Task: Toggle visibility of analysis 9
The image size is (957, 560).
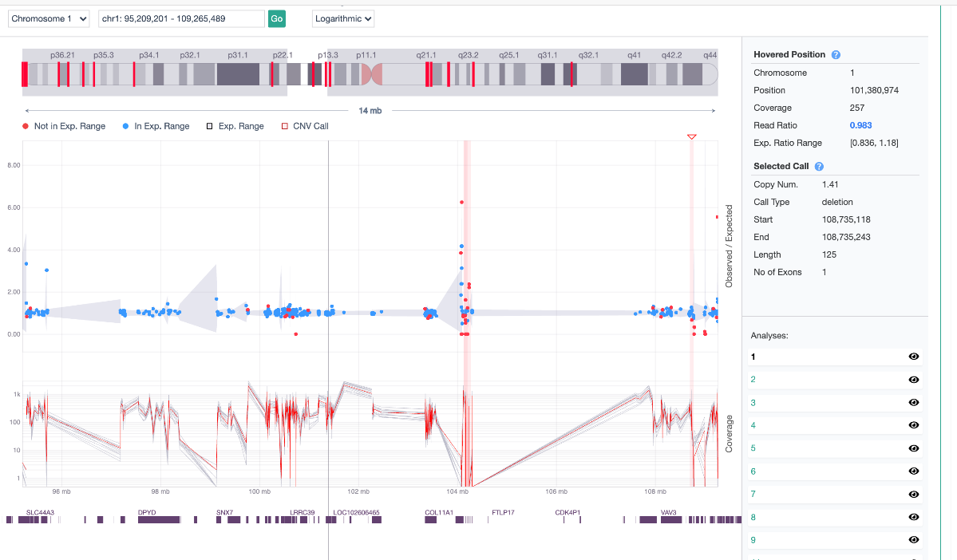Action: [913, 540]
